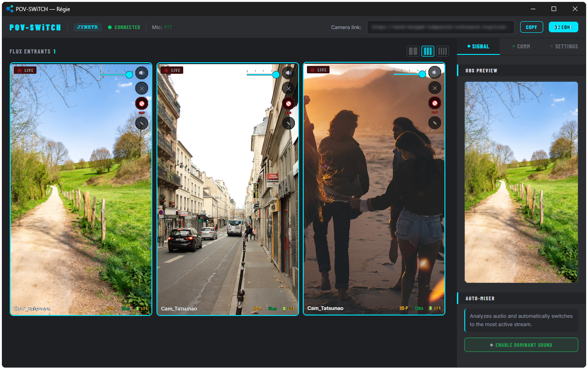This screenshot has height=369, width=588.
Task: Switch to the four-column grid layout
Action: click(x=443, y=51)
